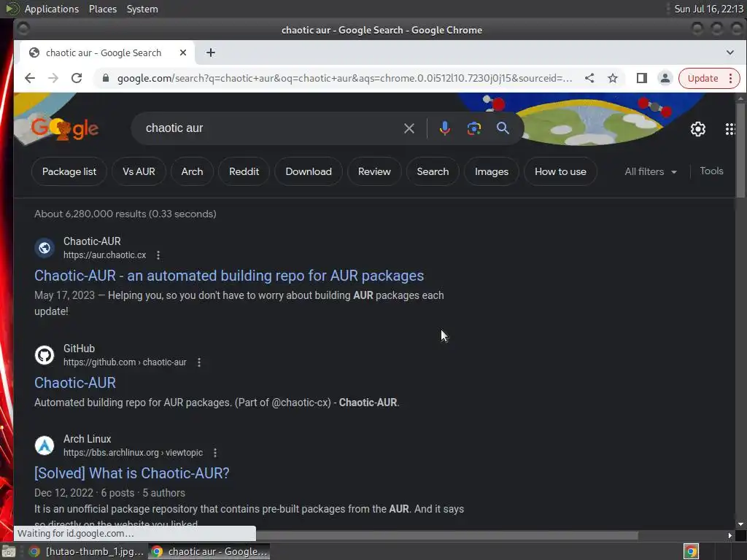747x560 pixels.
Task: Open the Tools options
Action: [711, 171]
